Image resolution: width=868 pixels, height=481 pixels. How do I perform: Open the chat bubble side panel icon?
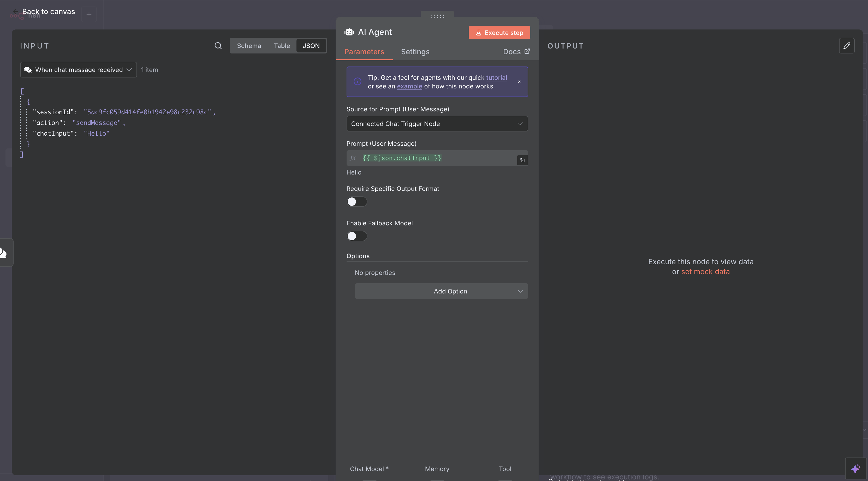4,252
